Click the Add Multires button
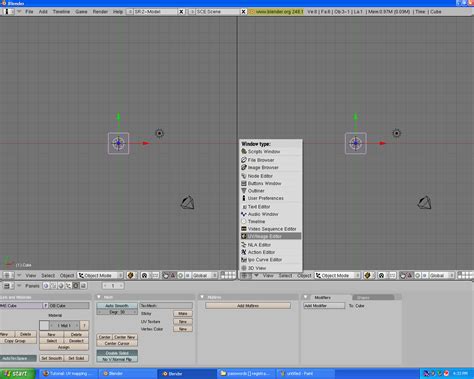The image size is (474, 379). [x=248, y=306]
